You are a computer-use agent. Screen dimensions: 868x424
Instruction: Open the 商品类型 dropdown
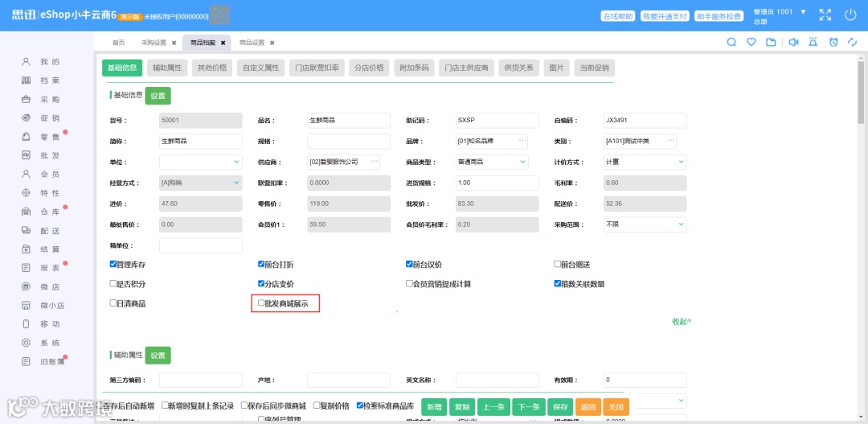pos(492,162)
